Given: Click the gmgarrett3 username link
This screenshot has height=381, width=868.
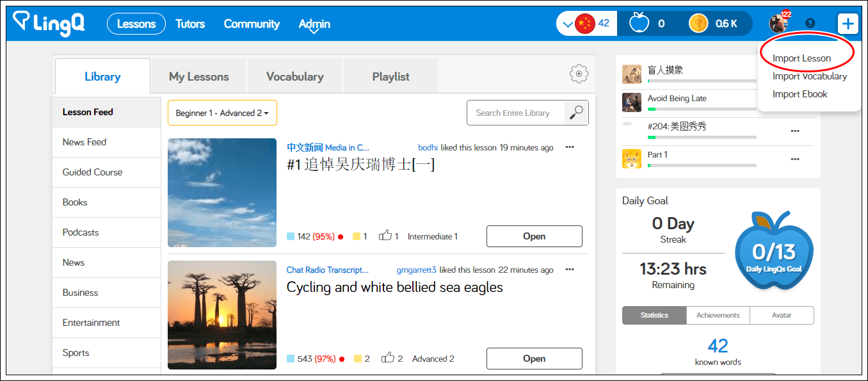Looking at the screenshot, I should tap(416, 270).
